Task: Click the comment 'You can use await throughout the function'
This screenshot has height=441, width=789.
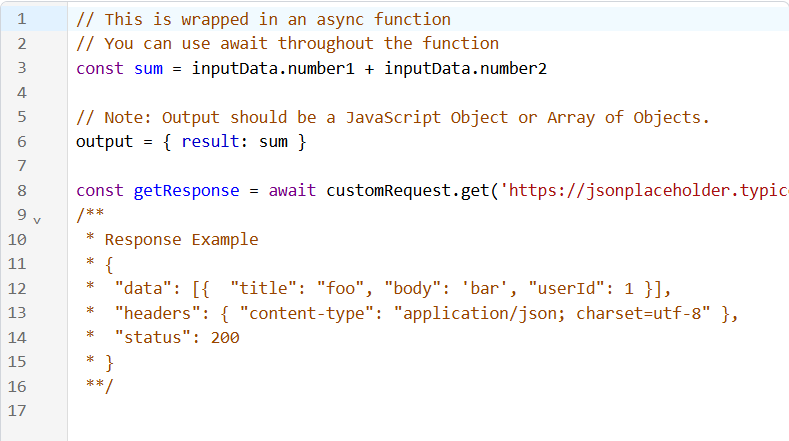Action: tap(287, 44)
